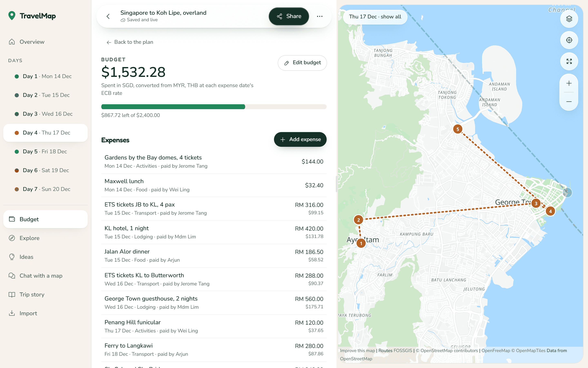Open KL hotel, 1 night expense

(214, 232)
